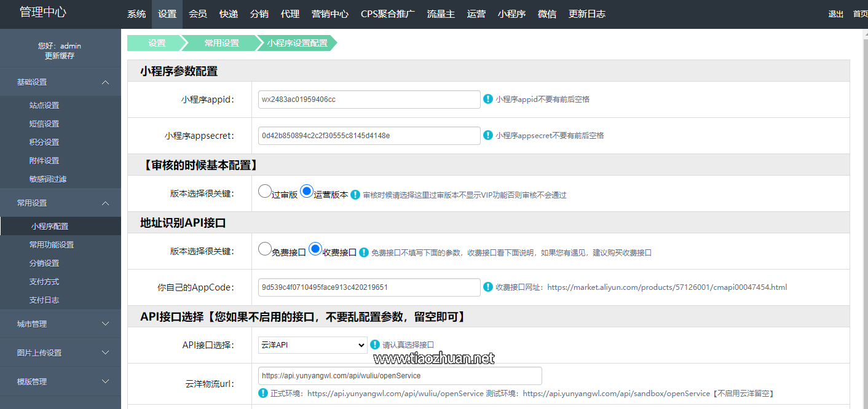868x409 pixels.
Task: Open the 营销中心 top menu
Action: tap(330, 14)
